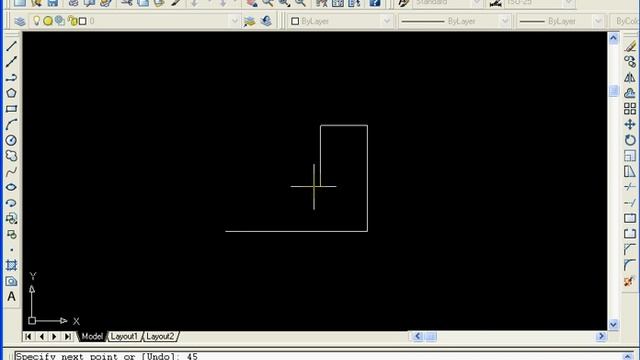This screenshot has width=640, height=360.
Task: Click vertical scrollbar up arrow
Action: 613,38
